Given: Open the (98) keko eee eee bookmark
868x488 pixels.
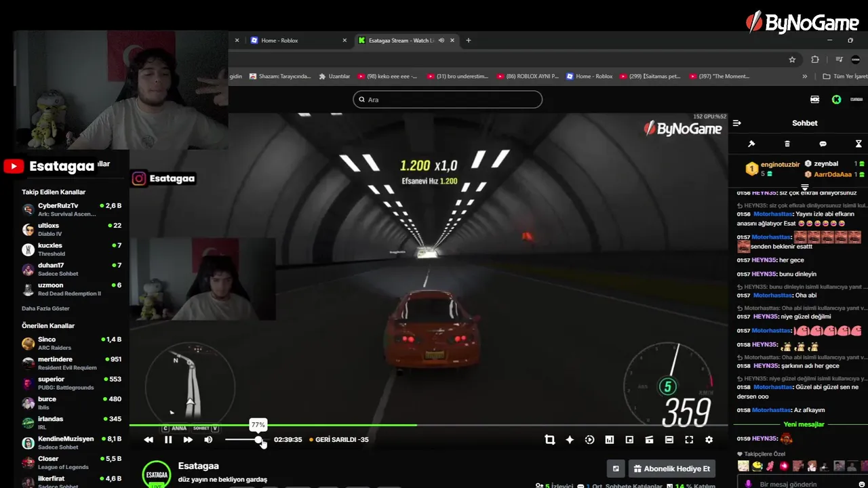Looking at the screenshot, I should pos(388,77).
